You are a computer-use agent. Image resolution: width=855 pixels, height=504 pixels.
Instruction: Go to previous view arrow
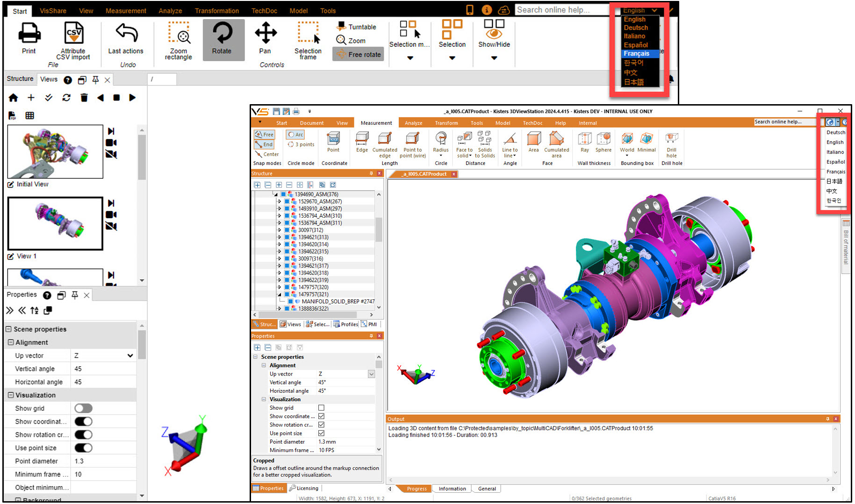(101, 97)
